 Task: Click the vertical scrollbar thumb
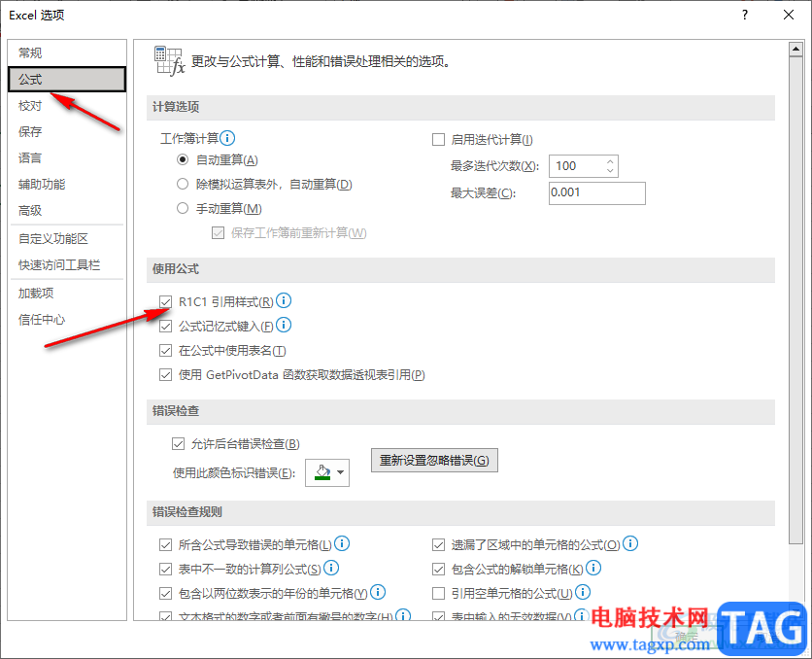tap(795, 300)
